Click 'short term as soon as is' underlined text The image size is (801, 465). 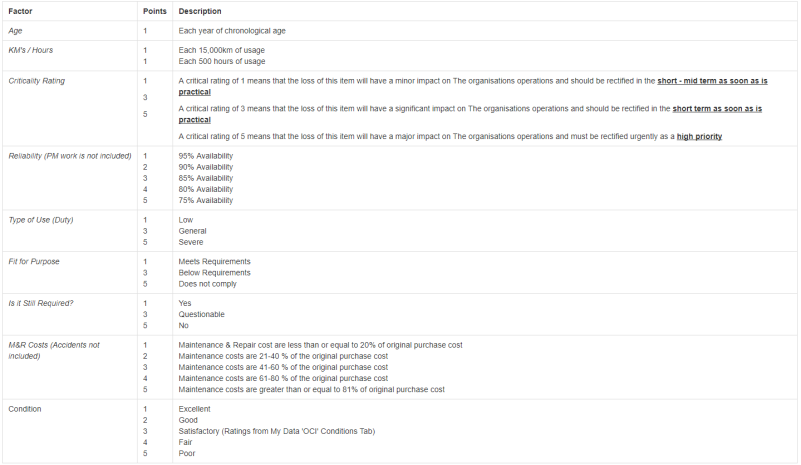[717, 108]
